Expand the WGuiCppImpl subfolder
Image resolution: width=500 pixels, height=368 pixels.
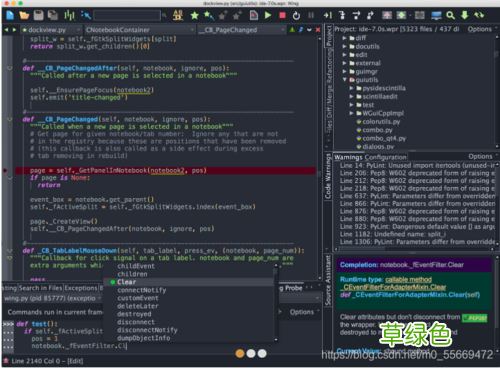pyautogui.click(x=351, y=113)
